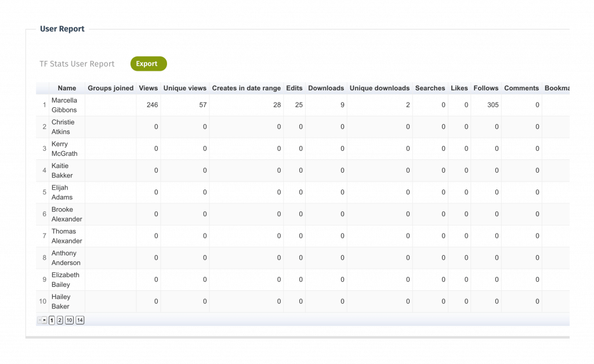Sort the table by Name column
594x364 pixels.
67,88
